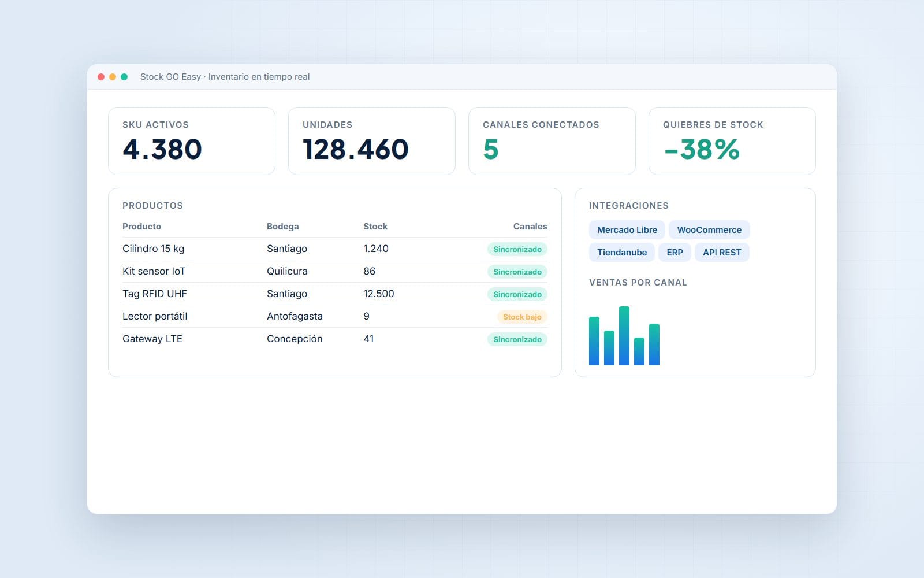Click the Bodega column header
The height and width of the screenshot is (578, 924).
click(283, 227)
